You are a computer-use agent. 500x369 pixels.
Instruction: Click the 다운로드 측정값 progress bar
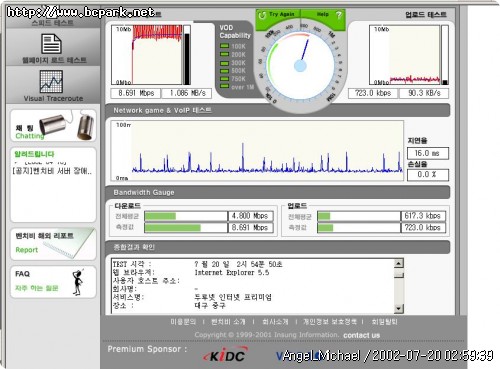(x=186, y=228)
